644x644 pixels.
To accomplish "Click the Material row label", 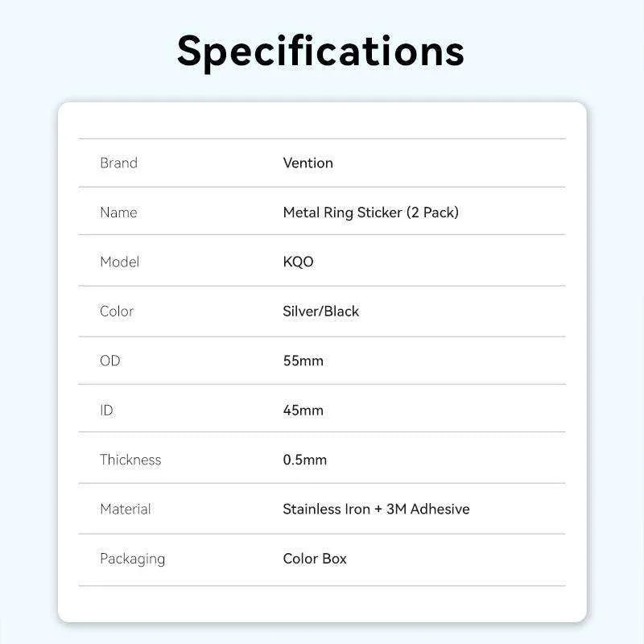I will coord(126,509).
